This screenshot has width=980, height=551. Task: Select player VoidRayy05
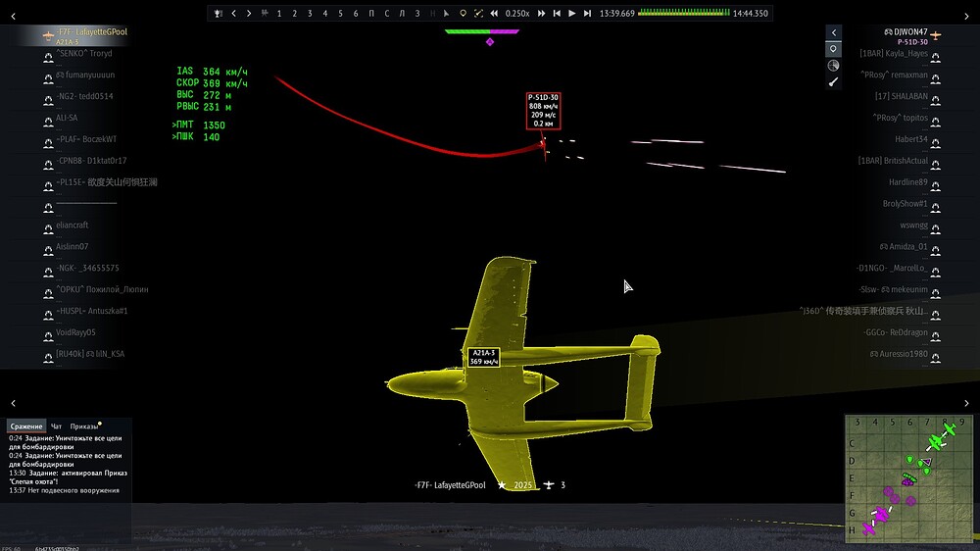75,332
